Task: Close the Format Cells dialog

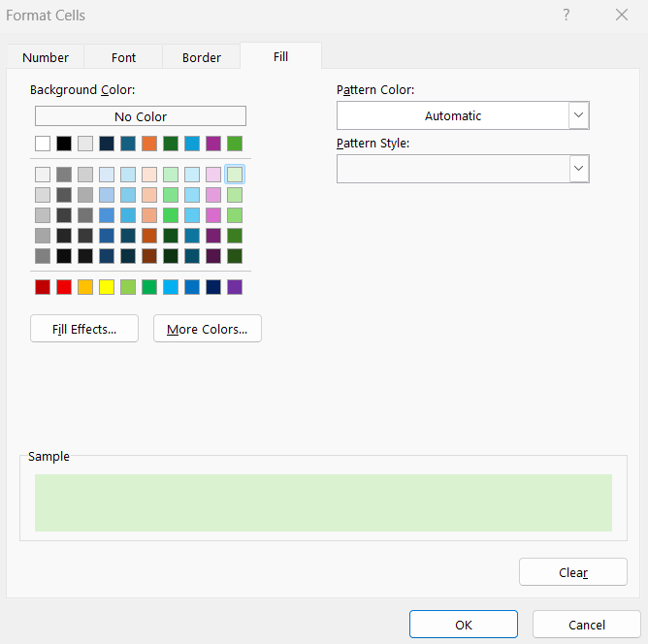Action: coord(622,16)
